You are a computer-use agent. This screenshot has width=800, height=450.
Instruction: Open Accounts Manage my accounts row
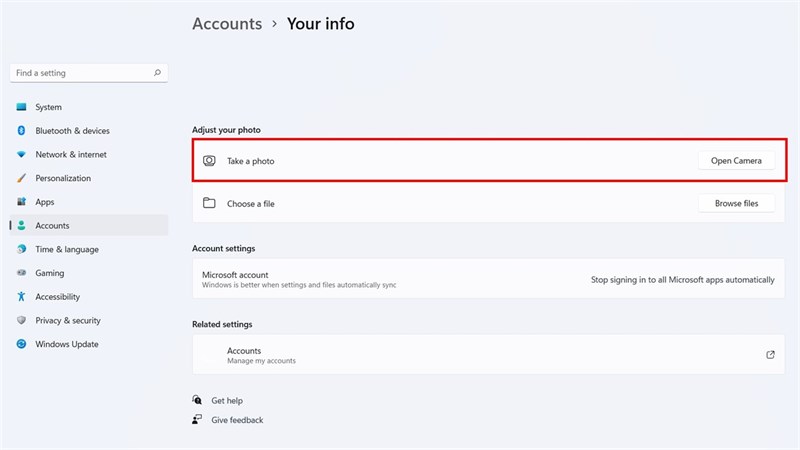pos(488,355)
